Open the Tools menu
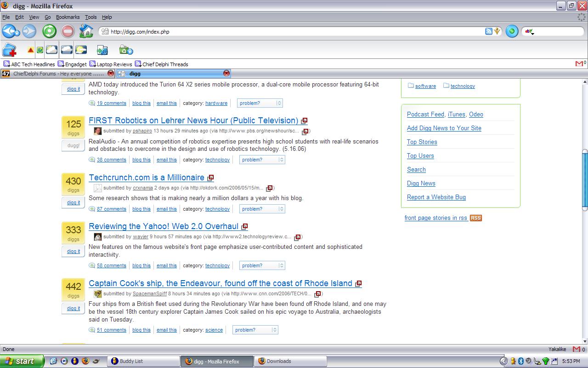The height and width of the screenshot is (368, 588). pyautogui.click(x=90, y=17)
